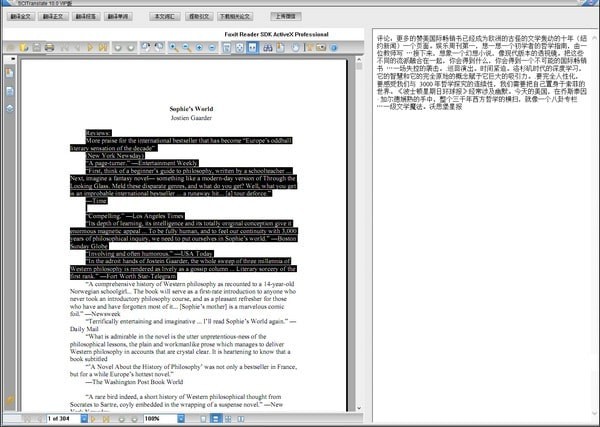Viewport: 600px width, 427px height.
Task: Open the page number dropdown arrow
Action: pos(84,419)
